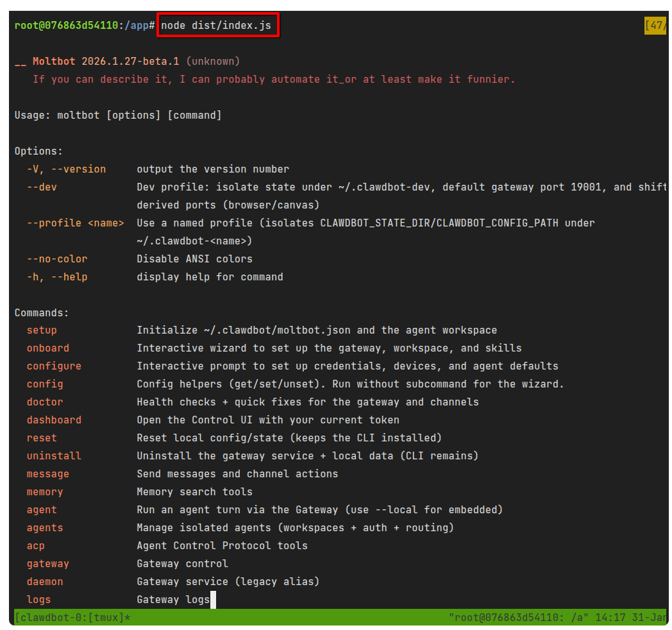This screenshot has height=630, width=672.
Task: Click the description 'Send messages and channel actions'
Action: pos(237,474)
